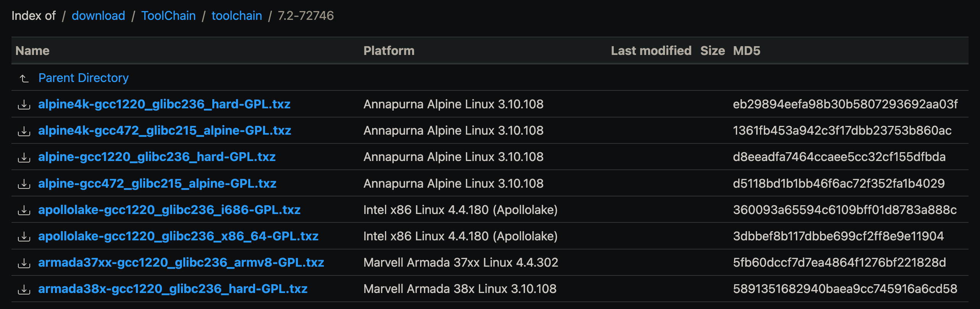
Task: Click download icon beside armada38x hard file
Action: pyautogui.click(x=24, y=289)
